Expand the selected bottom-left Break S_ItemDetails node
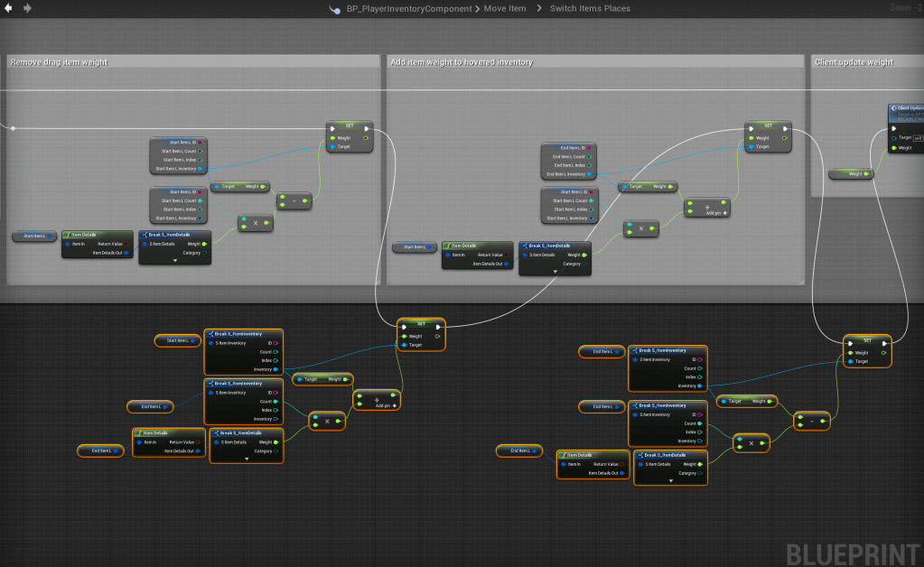Image resolution: width=924 pixels, height=567 pixels. pos(246,459)
